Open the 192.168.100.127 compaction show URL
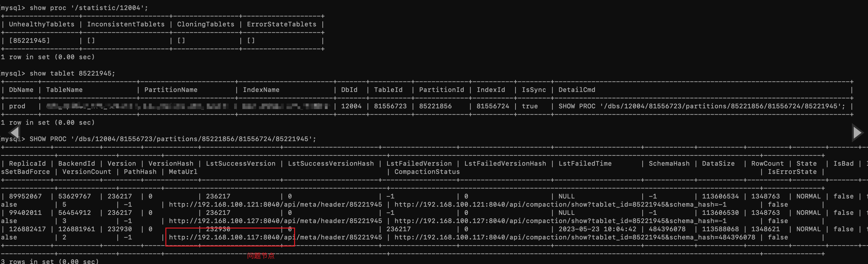Image resolution: width=868 pixels, height=264 pixels. click(560, 221)
